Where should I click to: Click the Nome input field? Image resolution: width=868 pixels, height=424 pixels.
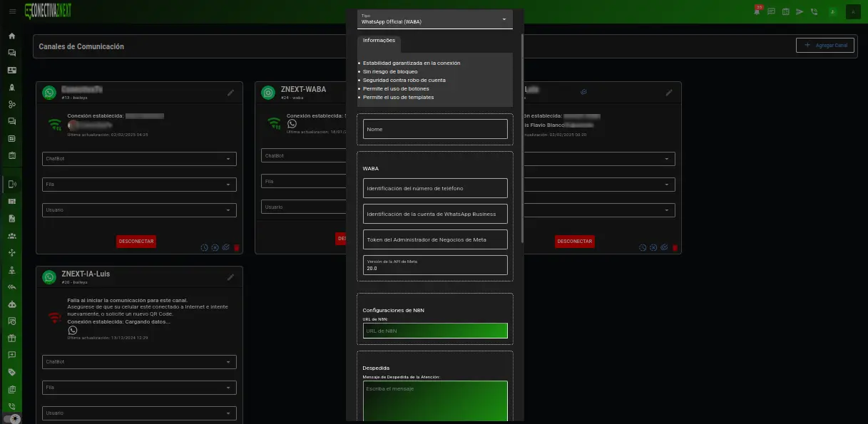435,129
